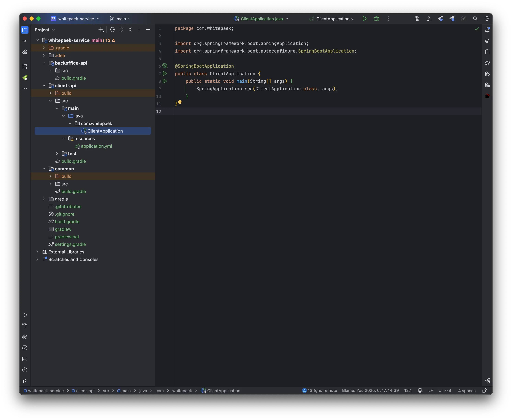Expand Scratches and Consoles
The width and height of the screenshot is (512, 420).
tap(37, 259)
